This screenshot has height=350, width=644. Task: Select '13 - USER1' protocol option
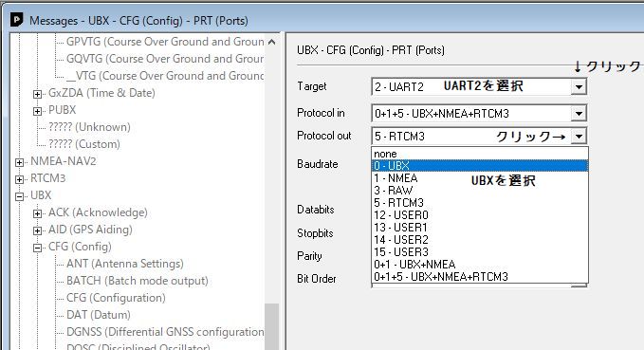click(x=480, y=228)
